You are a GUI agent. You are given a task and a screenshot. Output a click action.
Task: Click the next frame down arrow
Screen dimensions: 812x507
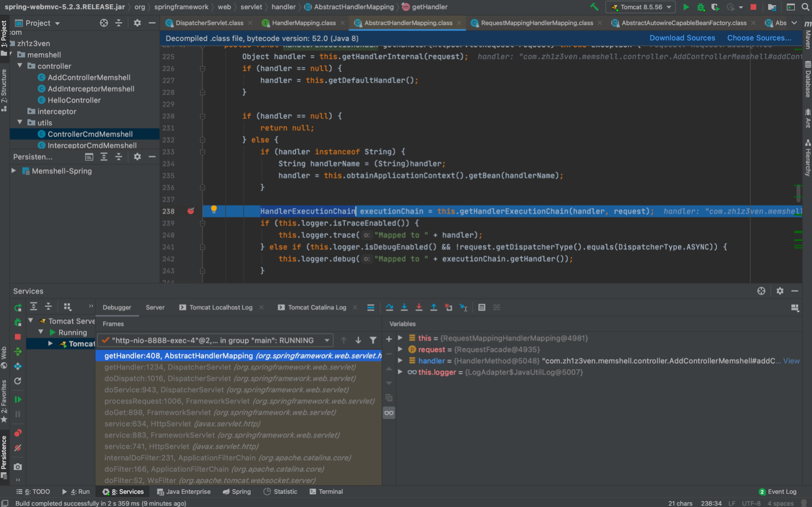pos(358,340)
